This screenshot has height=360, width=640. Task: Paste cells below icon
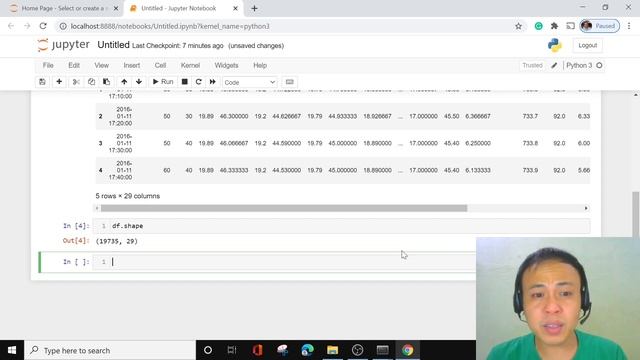click(x=107, y=82)
